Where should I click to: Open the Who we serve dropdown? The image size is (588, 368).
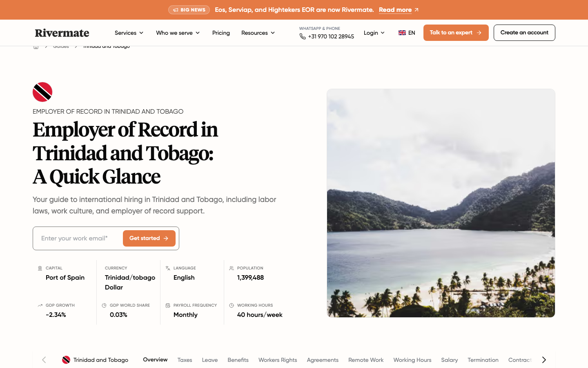click(x=178, y=33)
